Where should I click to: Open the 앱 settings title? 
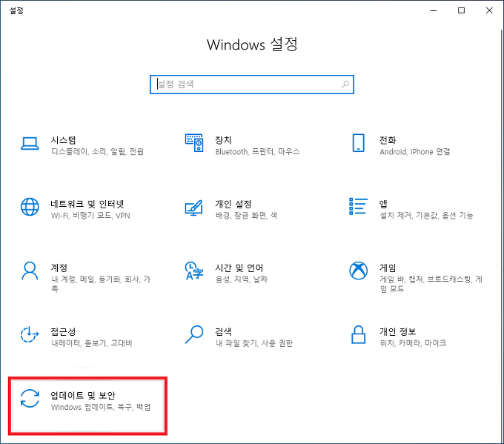pyautogui.click(x=383, y=204)
